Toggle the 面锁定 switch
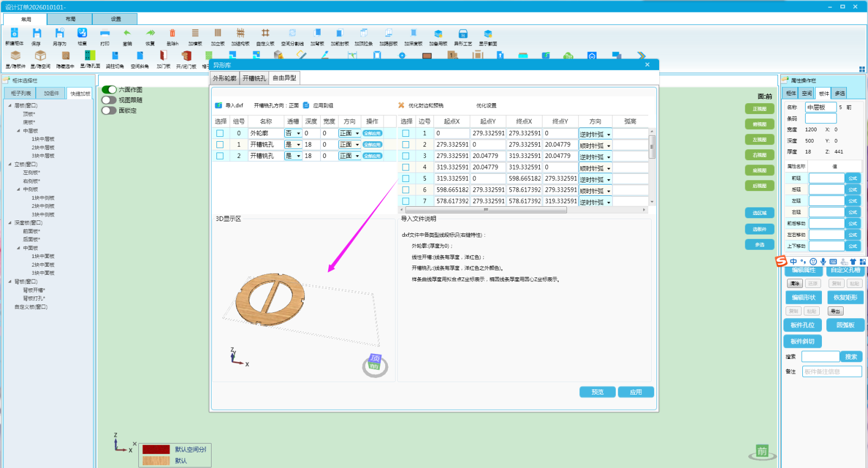The height and width of the screenshot is (468, 868). pyautogui.click(x=109, y=110)
